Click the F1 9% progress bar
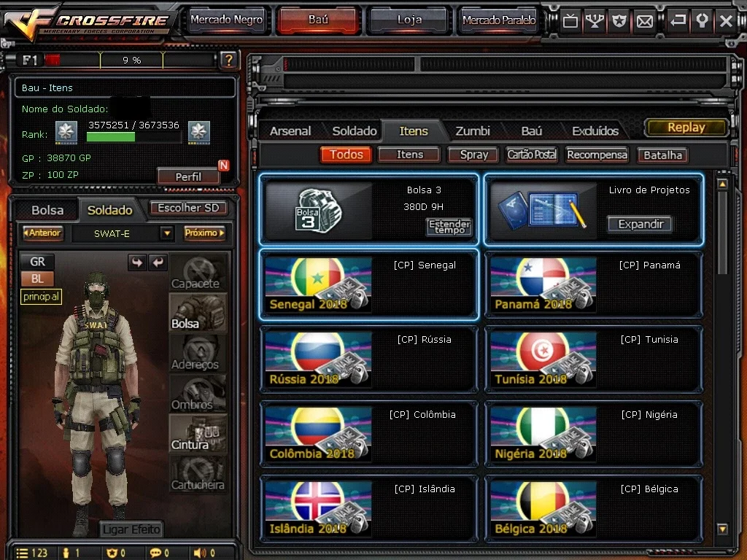 131,60
